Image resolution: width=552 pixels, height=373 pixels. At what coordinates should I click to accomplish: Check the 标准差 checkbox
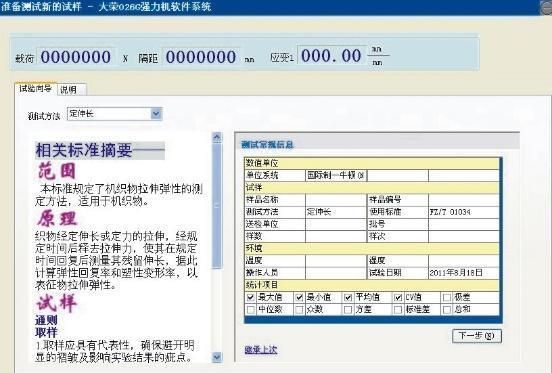click(398, 310)
